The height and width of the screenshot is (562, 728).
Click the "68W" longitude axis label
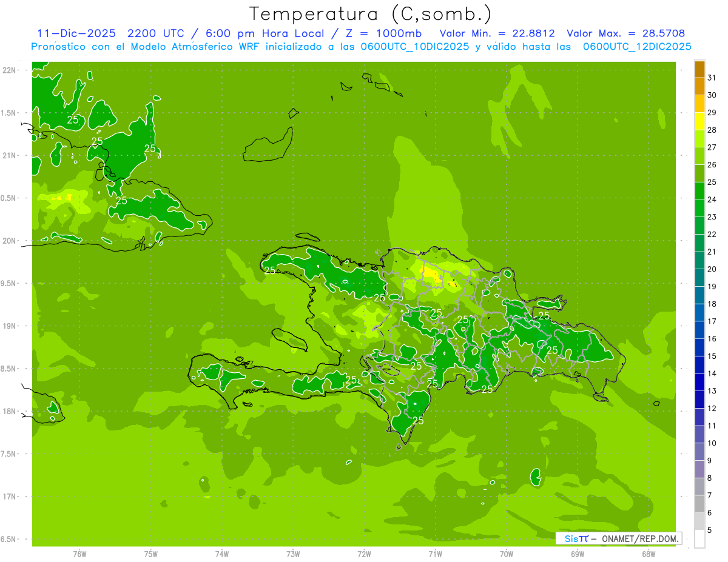click(649, 554)
